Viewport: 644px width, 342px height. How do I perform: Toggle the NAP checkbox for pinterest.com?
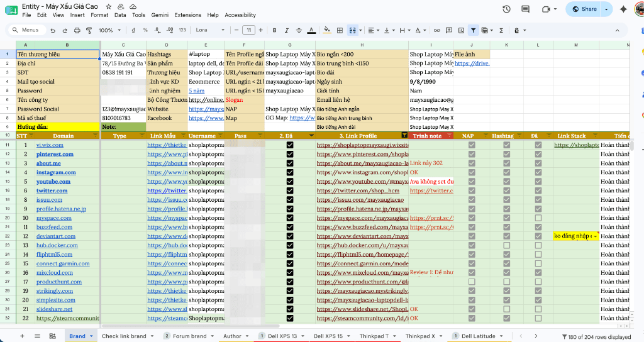tap(472, 154)
